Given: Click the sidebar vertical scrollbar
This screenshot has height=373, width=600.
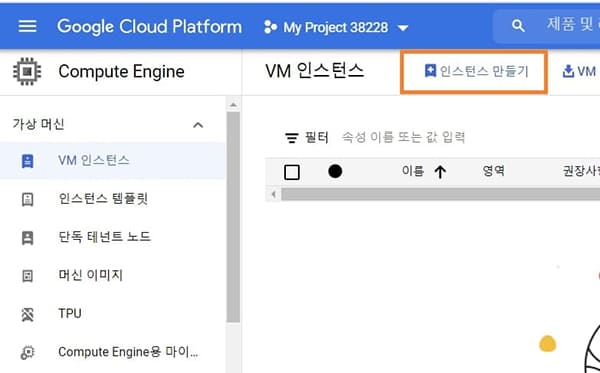Looking at the screenshot, I should click(233, 217).
